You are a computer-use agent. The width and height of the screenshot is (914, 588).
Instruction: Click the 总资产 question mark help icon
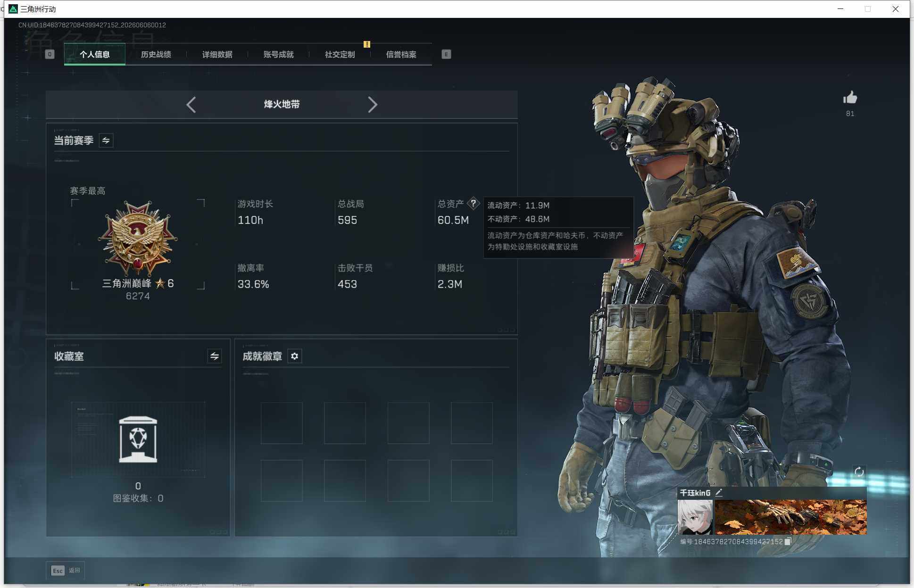click(473, 204)
